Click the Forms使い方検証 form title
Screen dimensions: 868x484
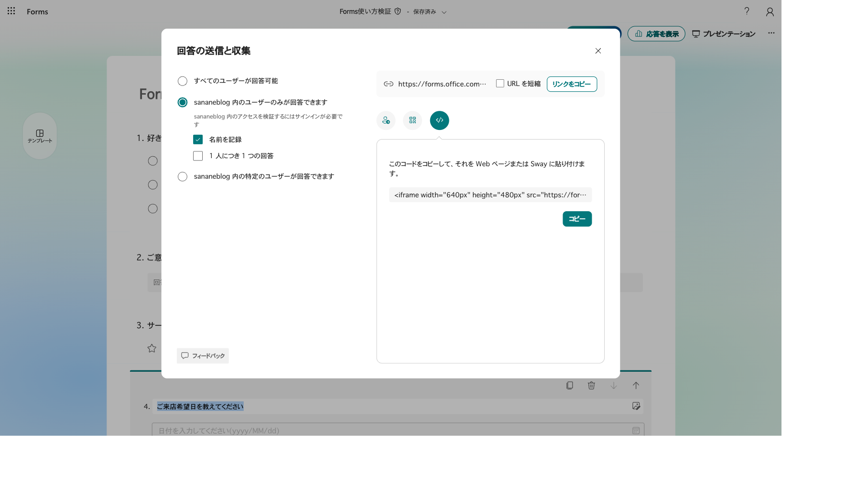pos(365,11)
